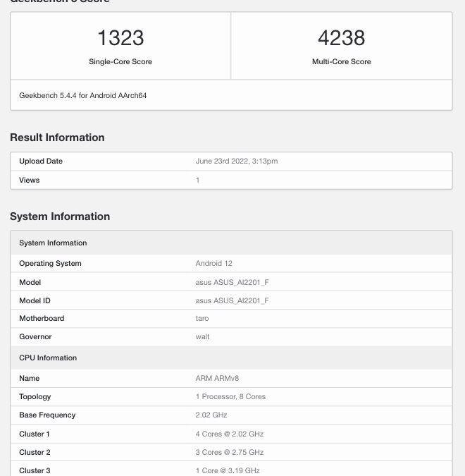Click the Base Frequency row label

[47, 415]
